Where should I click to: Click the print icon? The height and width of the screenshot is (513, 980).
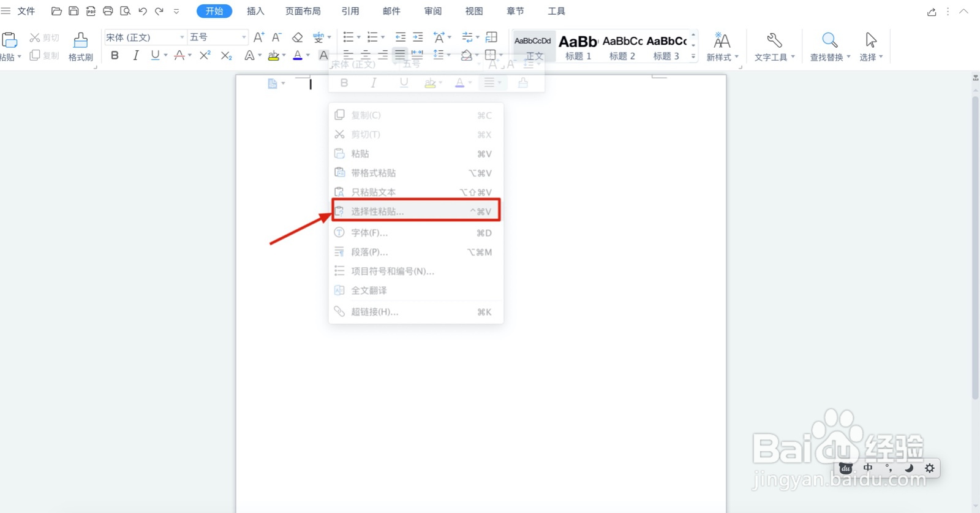[x=108, y=11]
